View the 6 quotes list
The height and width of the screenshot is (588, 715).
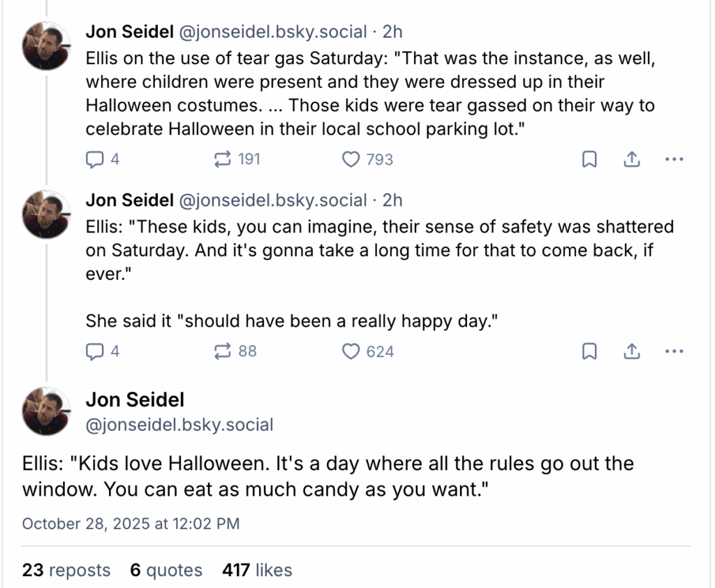click(166, 570)
